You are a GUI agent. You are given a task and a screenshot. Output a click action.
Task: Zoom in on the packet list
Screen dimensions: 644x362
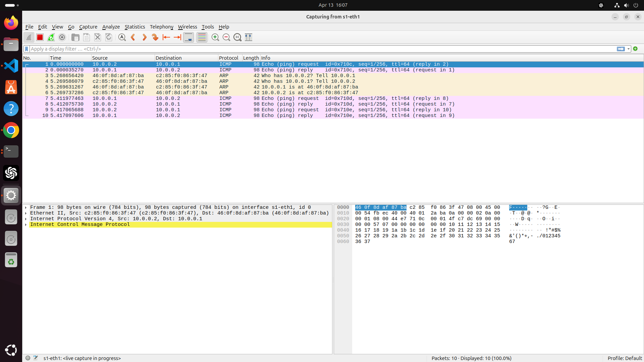click(215, 37)
